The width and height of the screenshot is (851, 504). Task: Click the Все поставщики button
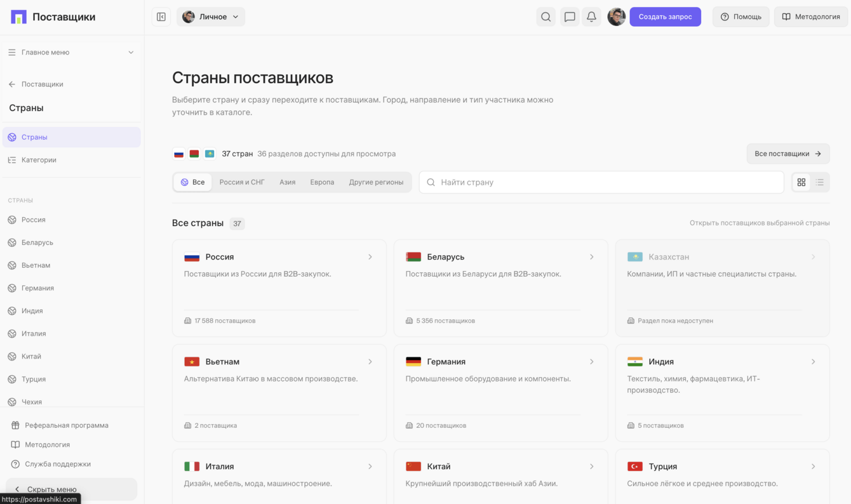pos(788,154)
